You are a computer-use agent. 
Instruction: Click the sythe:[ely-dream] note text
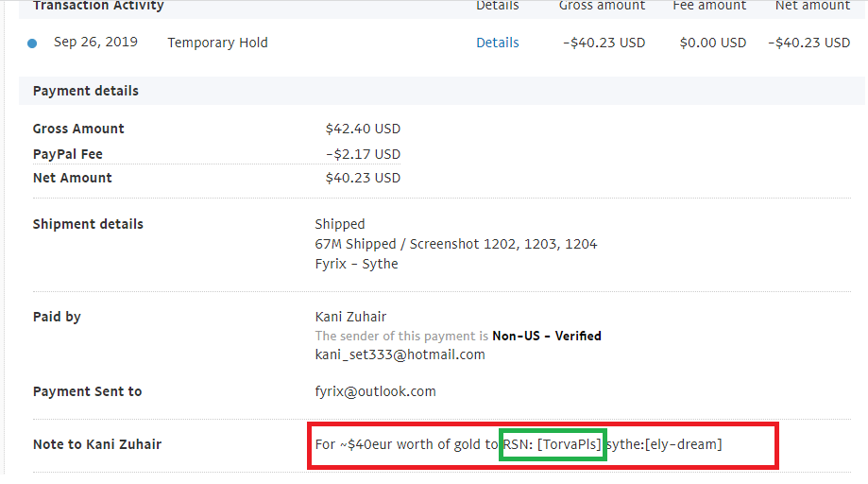pos(664,444)
